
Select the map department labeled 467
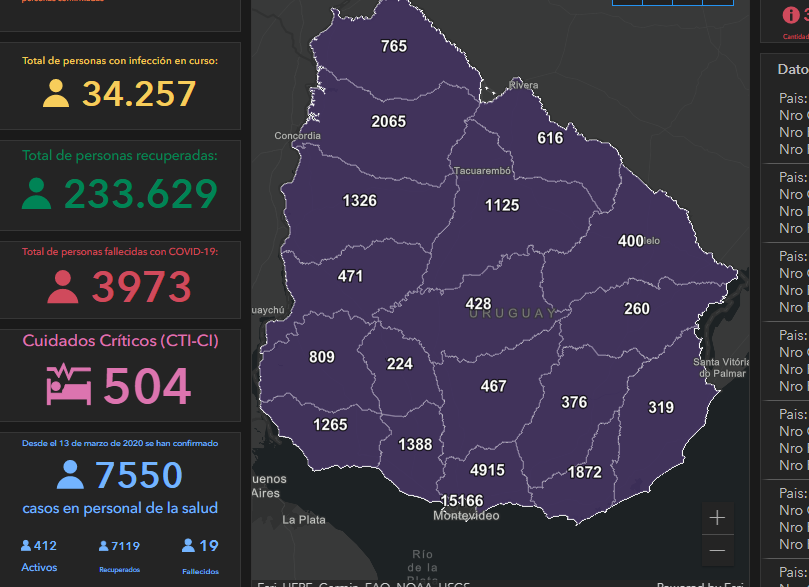493,386
